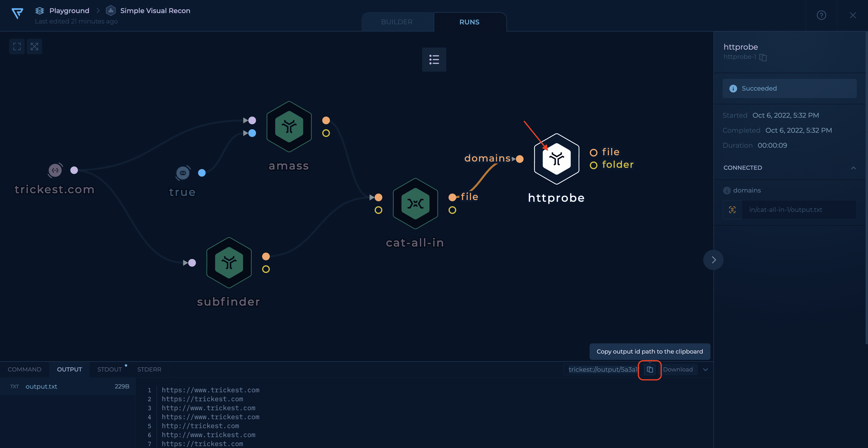This screenshot has width=868, height=448.
Task: Open the COMMAND tab
Action: click(25, 370)
